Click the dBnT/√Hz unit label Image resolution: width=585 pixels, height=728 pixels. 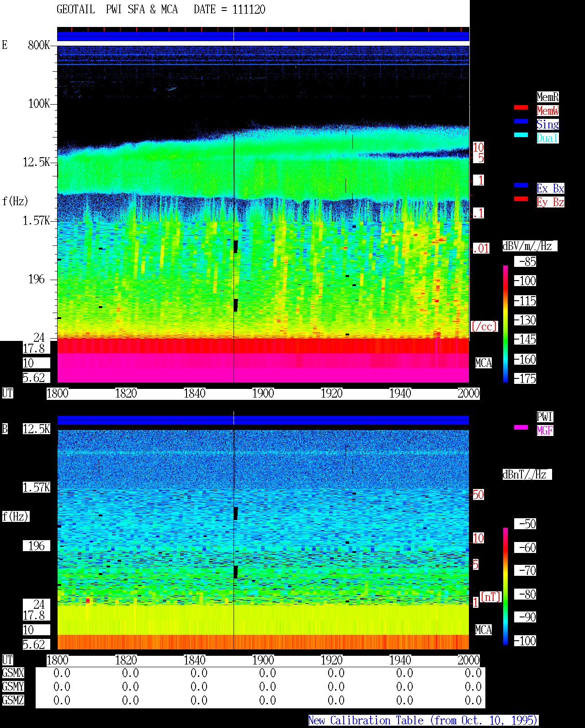click(x=527, y=474)
